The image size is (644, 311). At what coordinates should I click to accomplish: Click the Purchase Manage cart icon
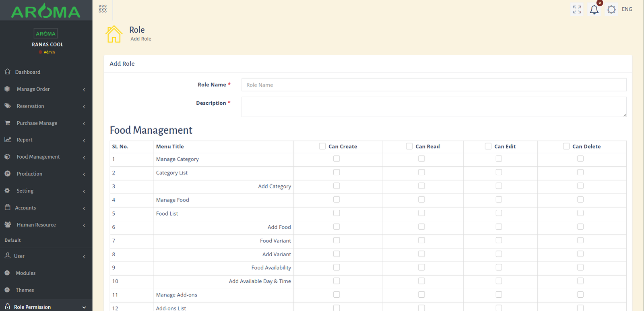pos(8,123)
